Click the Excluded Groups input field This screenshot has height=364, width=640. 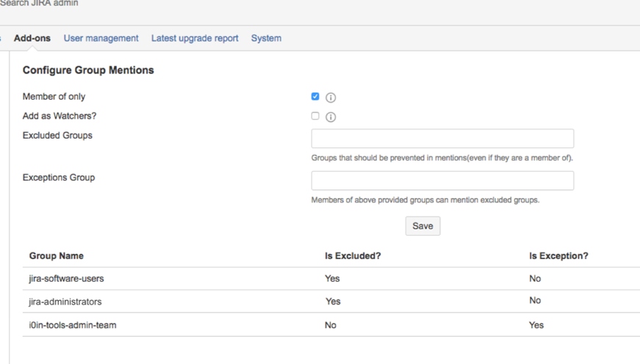(442, 139)
